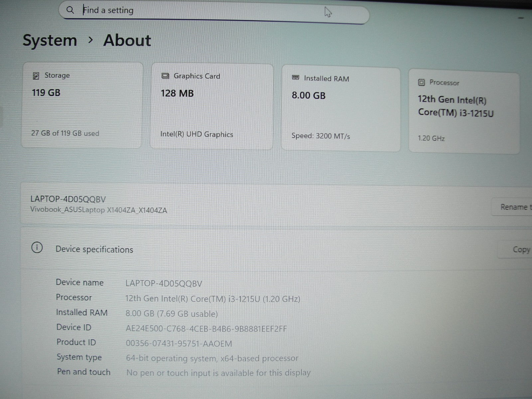
Task: Click the breadcrumb chevron before About
Action: [90, 40]
